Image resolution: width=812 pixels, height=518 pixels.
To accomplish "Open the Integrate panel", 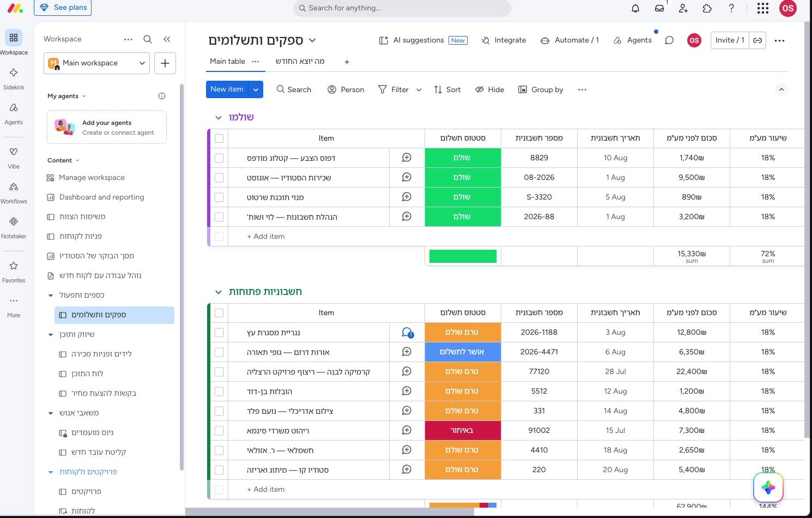I will 504,40.
